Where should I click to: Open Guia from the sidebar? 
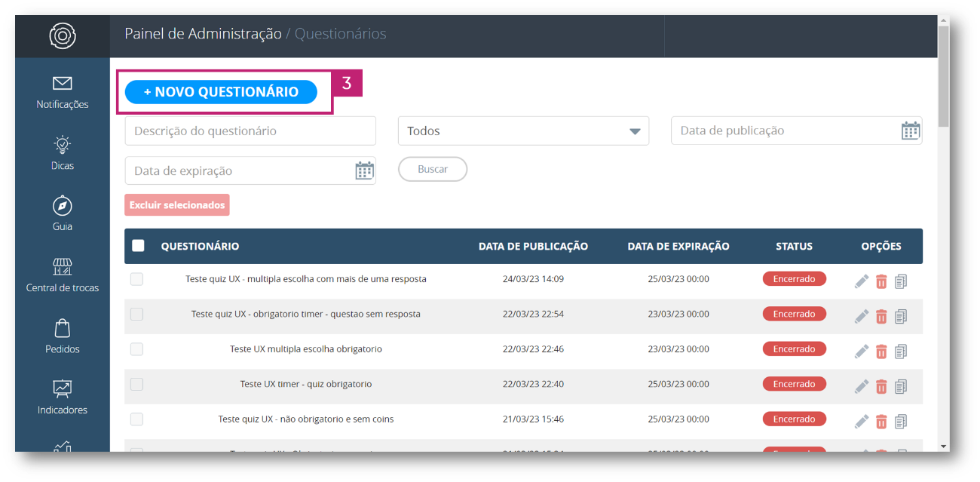(63, 214)
